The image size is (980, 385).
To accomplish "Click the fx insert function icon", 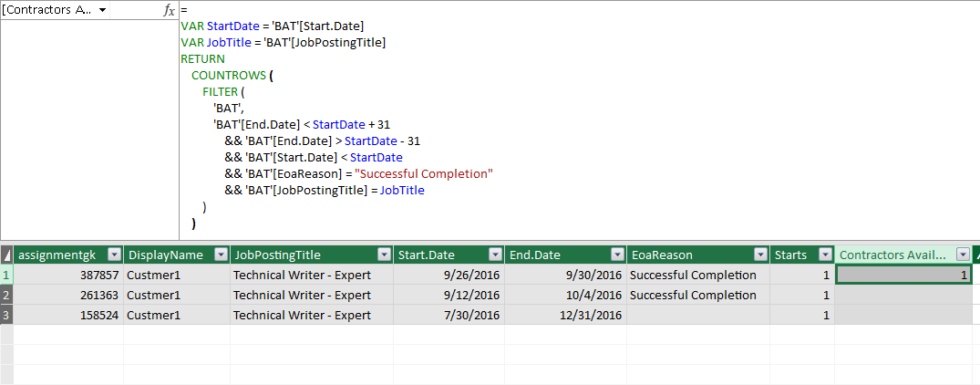I will tap(169, 11).
